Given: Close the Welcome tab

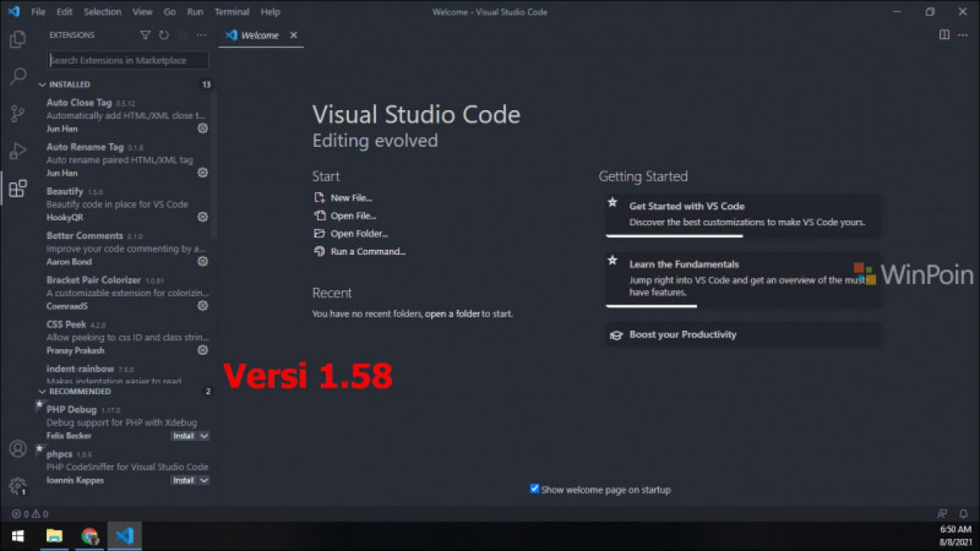Looking at the screenshot, I should (x=293, y=35).
